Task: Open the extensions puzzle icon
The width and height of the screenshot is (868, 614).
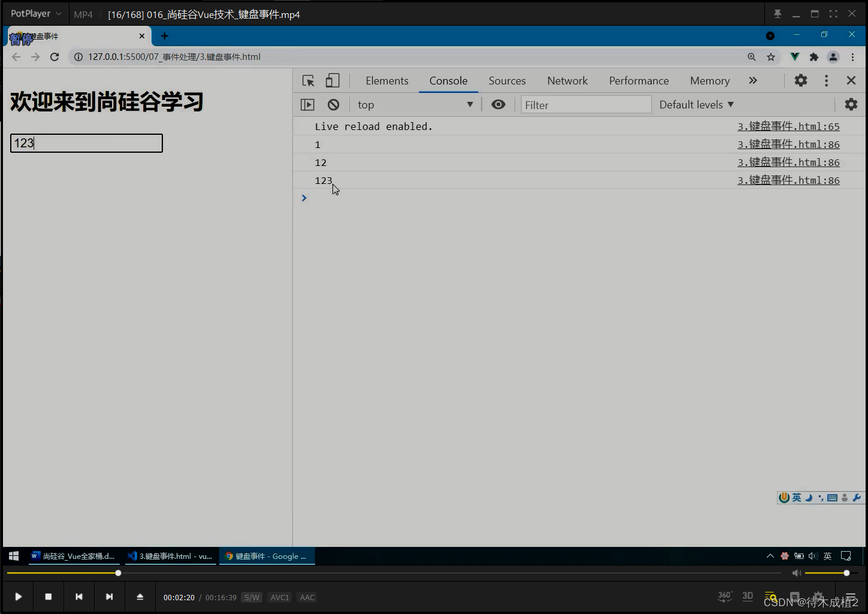Action: point(813,57)
